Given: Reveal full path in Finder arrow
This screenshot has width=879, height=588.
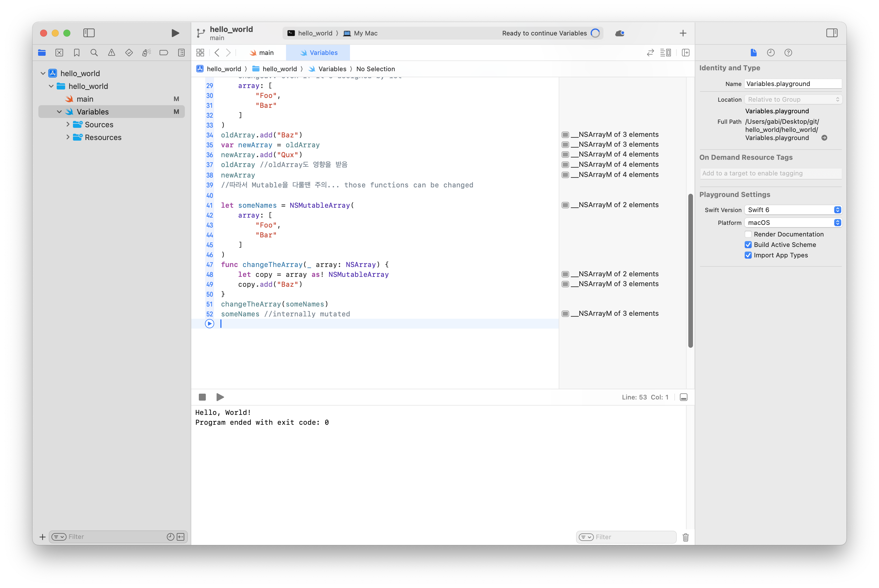Looking at the screenshot, I should coord(824,138).
